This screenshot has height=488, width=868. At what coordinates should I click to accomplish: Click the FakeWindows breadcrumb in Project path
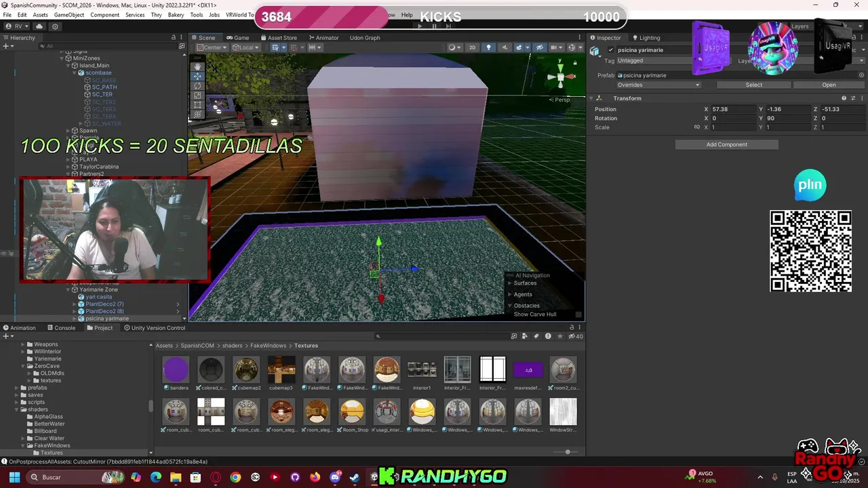pyautogui.click(x=268, y=346)
